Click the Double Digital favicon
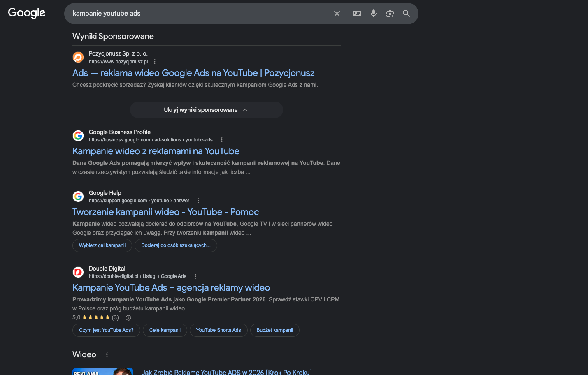The image size is (588, 375). 78,272
